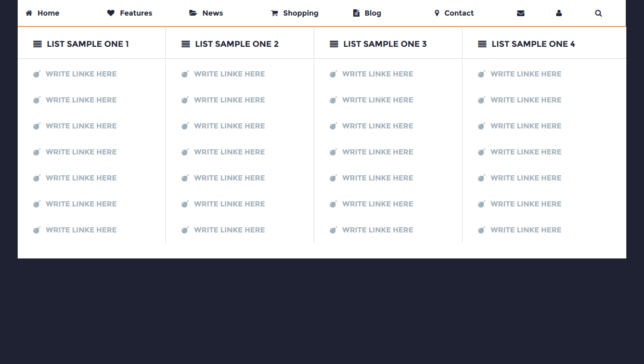Go to the Blog menu item
The height and width of the screenshot is (364, 644).
coord(367,13)
